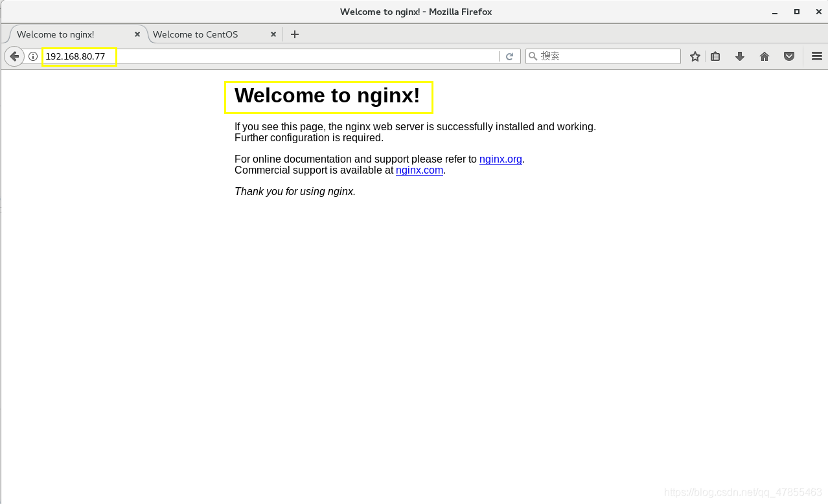Screen dimensions: 828x504
Task: Save page to Pocket icon
Action: click(x=789, y=56)
